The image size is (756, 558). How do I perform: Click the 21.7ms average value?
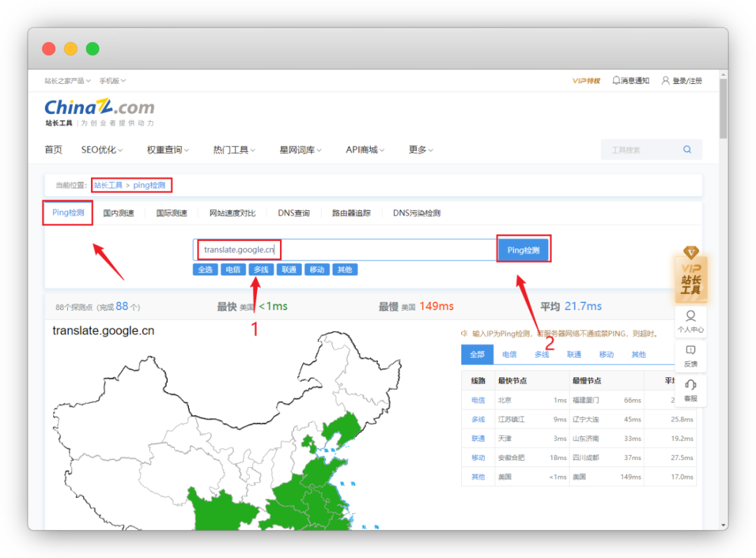(x=583, y=306)
